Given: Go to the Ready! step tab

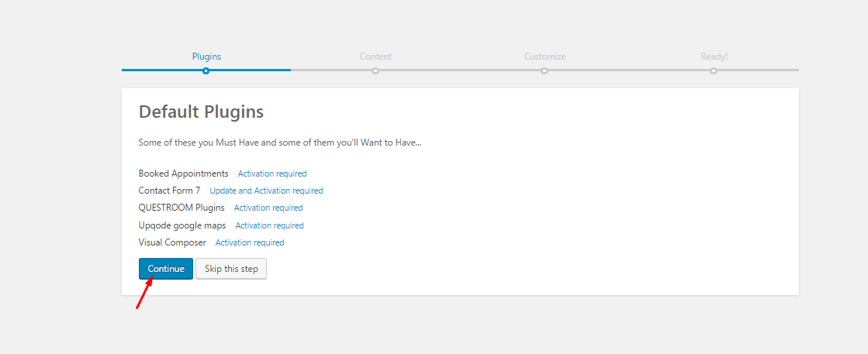Looking at the screenshot, I should 714,57.
